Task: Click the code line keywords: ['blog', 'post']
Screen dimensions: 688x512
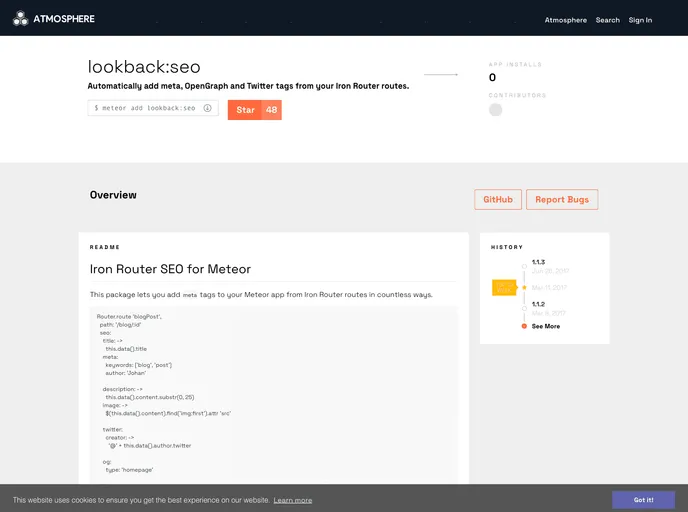Action: click(x=139, y=365)
